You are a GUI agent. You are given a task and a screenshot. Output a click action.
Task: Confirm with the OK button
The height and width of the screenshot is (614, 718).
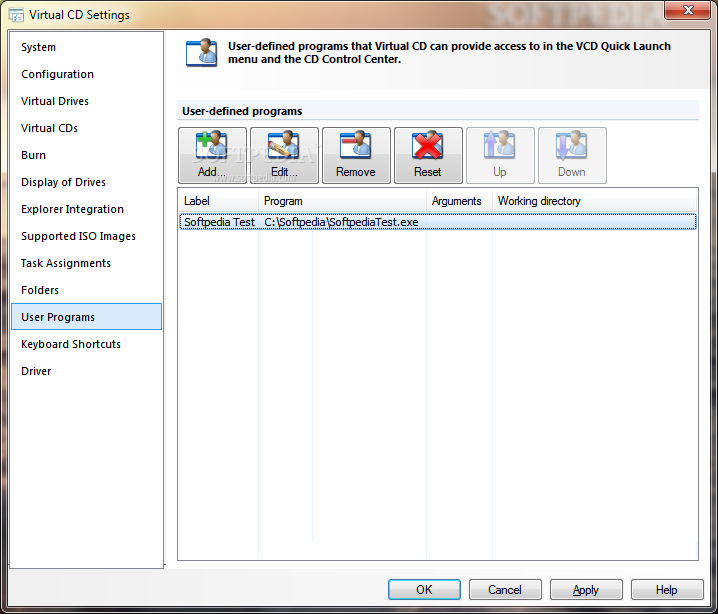[x=424, y=590]
